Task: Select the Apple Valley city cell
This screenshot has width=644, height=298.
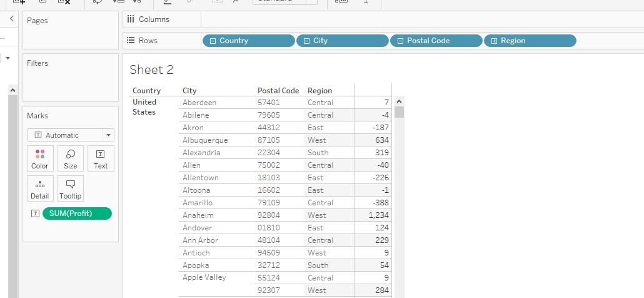Action: 204,277
